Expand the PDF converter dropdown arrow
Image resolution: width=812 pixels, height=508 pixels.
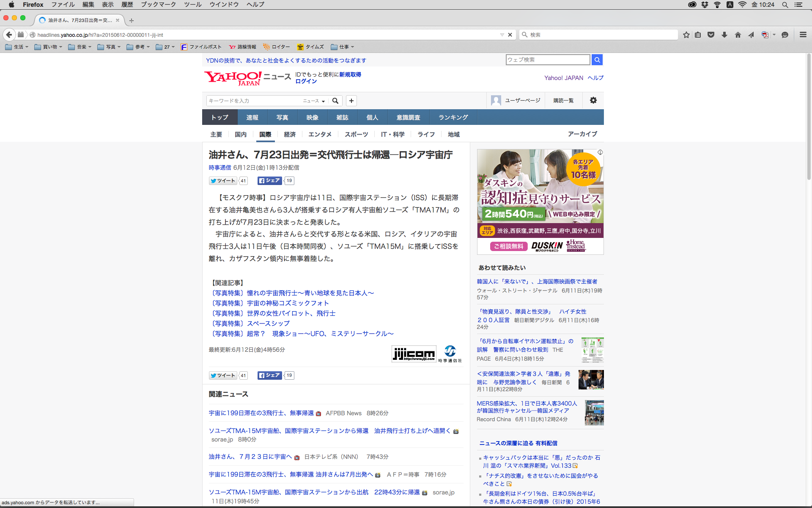pyautogui.click(x=774, y=35)
